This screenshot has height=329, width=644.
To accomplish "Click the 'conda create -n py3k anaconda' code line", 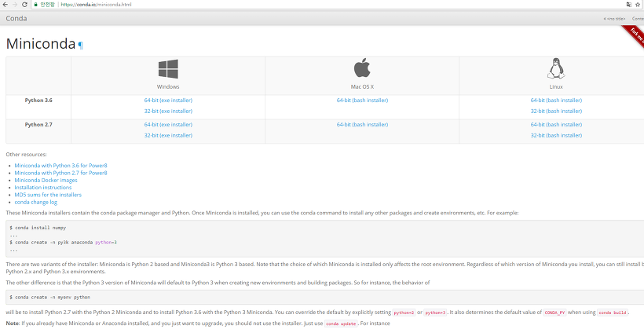I will tap(64, 243).
